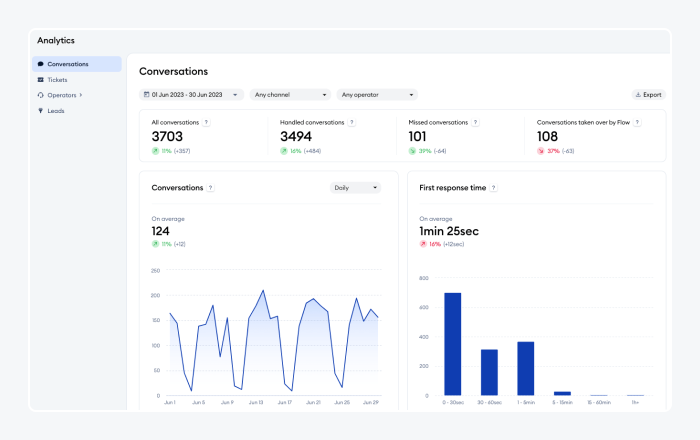Click help icon beside All conversations
700x440 pixels.
pyautogui.click(x=206, y=122)
